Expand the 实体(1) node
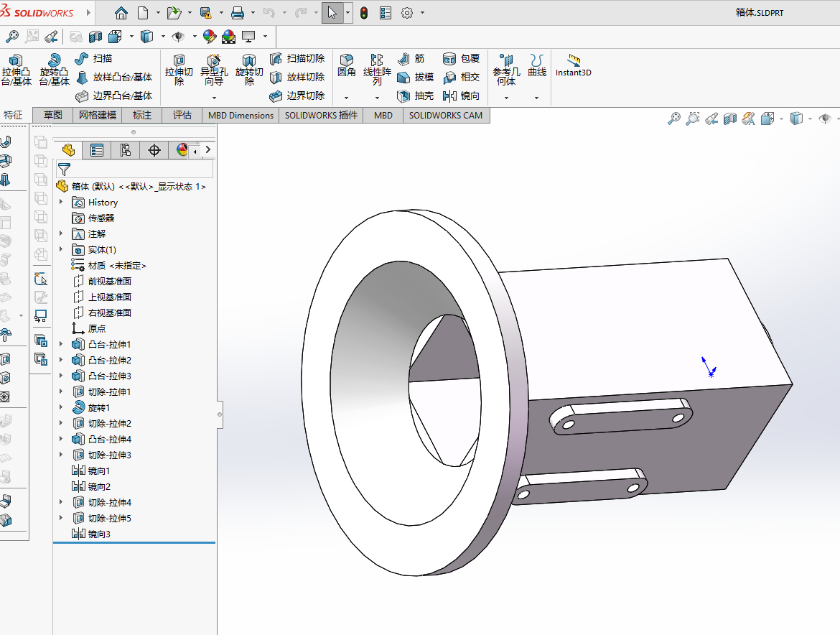840x635 pixels. pyautogui.click(x=61, y=250)
